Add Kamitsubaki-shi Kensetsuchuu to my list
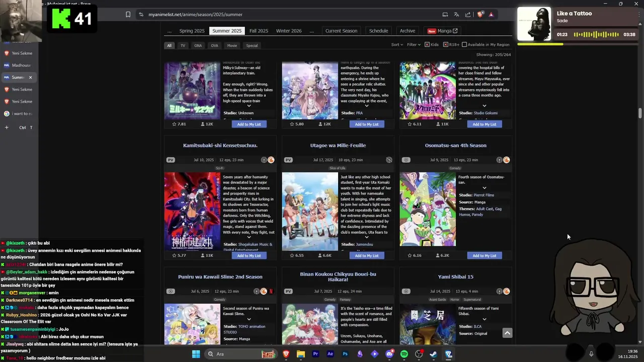This screenshot has height=362, width=644. (249, 255)
